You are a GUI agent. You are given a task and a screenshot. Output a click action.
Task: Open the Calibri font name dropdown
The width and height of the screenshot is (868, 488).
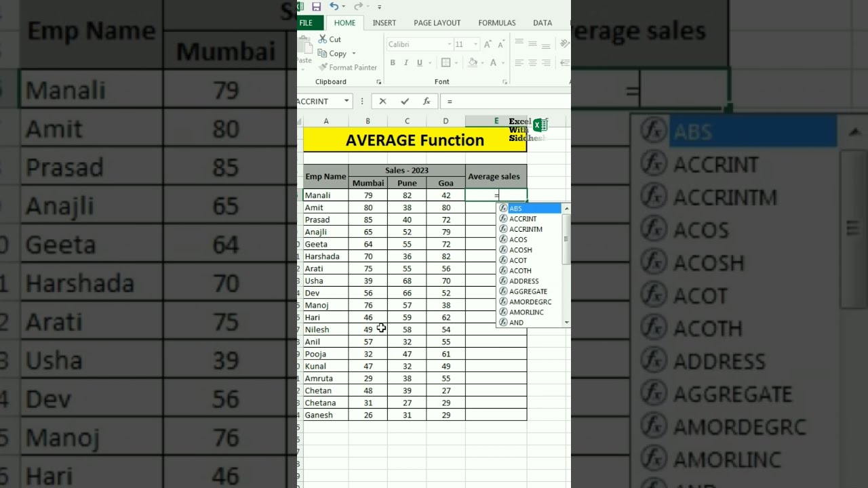point(449,44)
